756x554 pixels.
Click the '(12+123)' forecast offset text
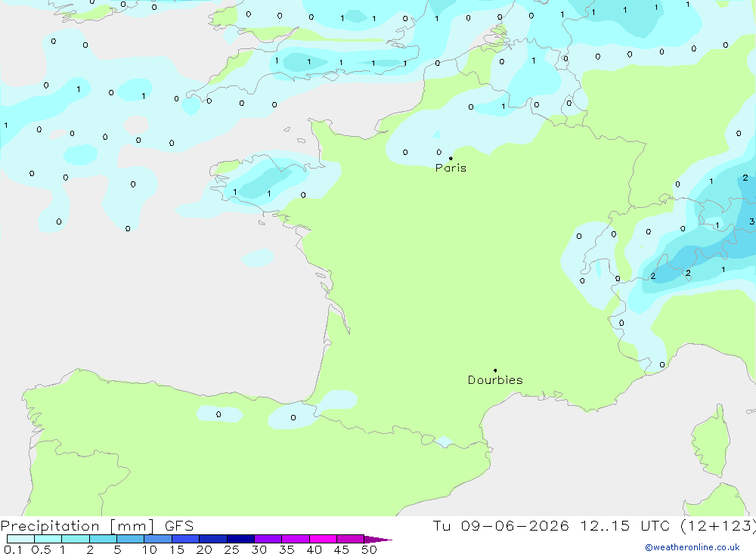pyautogui.click(x=718, y=526)
